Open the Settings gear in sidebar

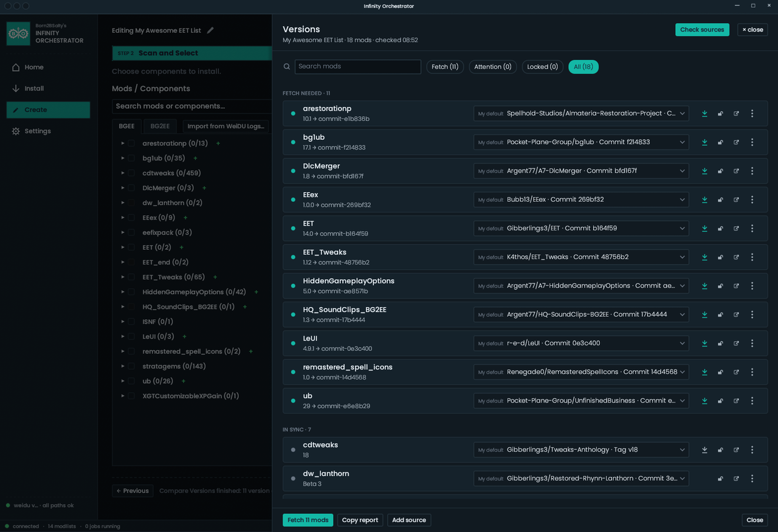[x=16, y=131]
